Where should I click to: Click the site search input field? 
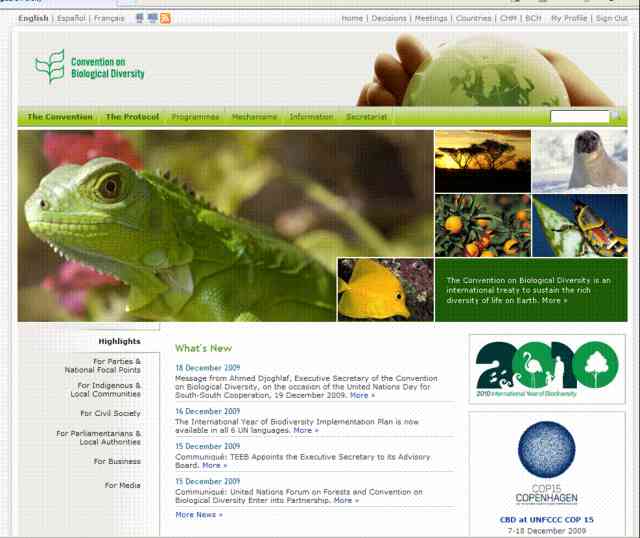pos(580,117)
